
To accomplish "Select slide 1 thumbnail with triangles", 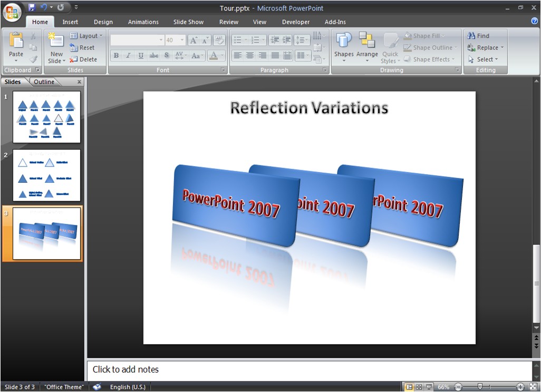I will pyautogui.click(x=46, y=117).
